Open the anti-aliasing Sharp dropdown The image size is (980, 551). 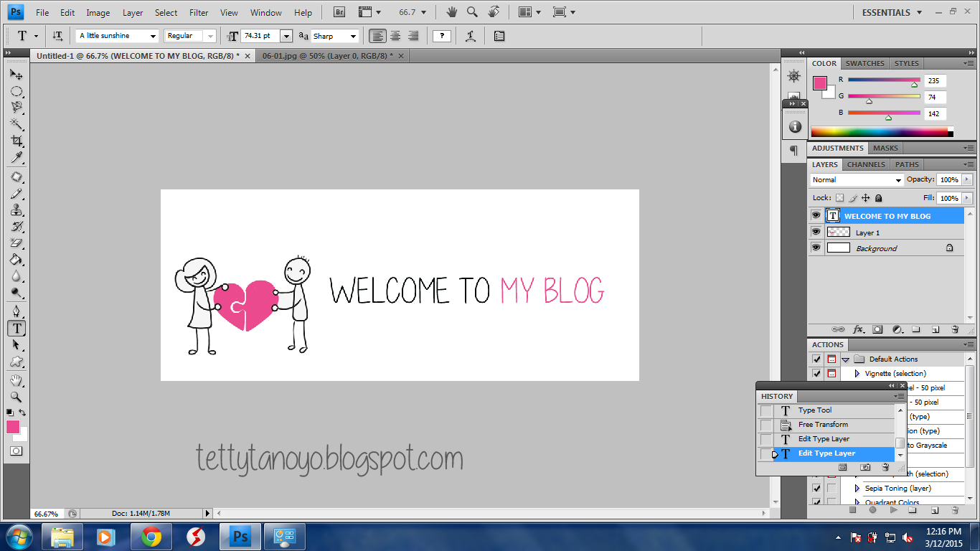(x=353, y=36)
